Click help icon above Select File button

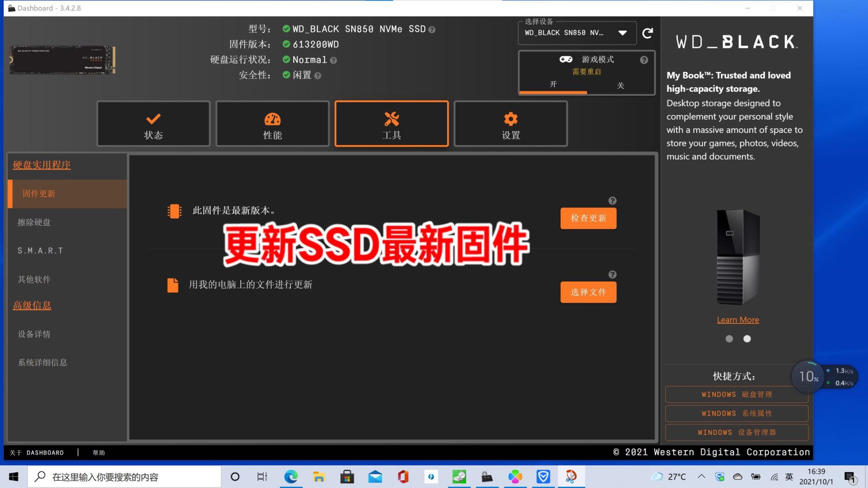[x=612, y=274]
